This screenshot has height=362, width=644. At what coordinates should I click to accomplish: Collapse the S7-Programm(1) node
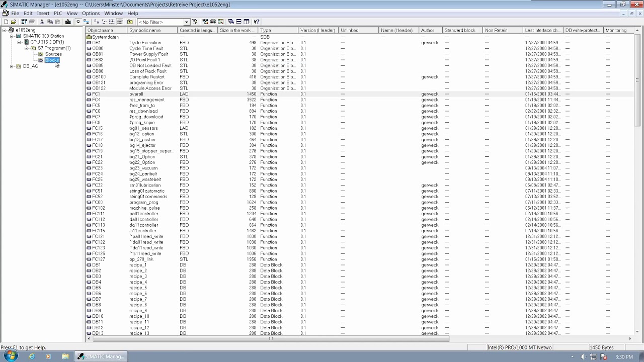(x=27, y=48)
